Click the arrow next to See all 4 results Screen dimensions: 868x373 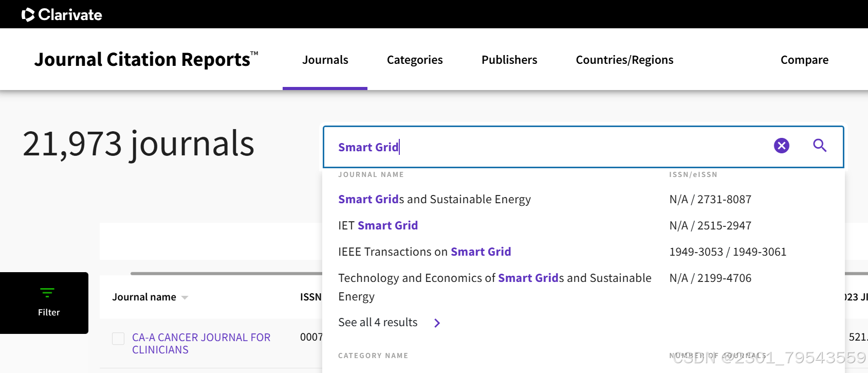pyautogui.click(x=437, y=323)
